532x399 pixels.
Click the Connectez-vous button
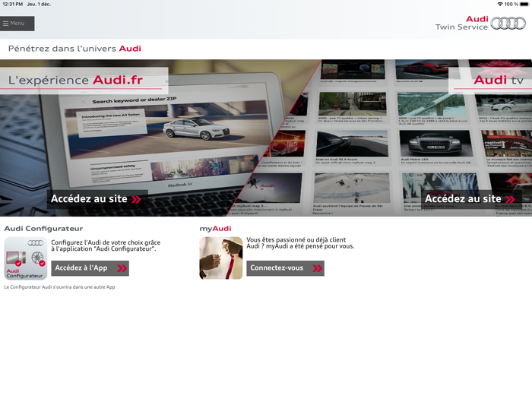tap(285, 268)
